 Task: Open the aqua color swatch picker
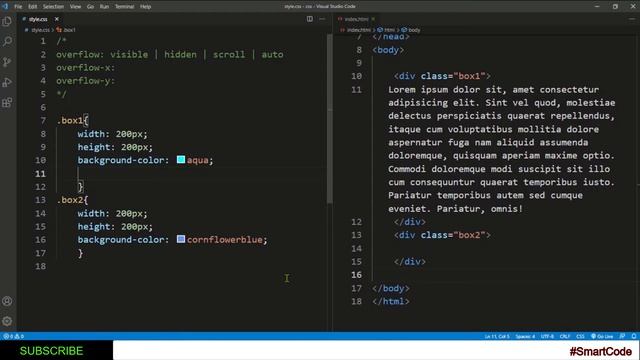point(181,160)
